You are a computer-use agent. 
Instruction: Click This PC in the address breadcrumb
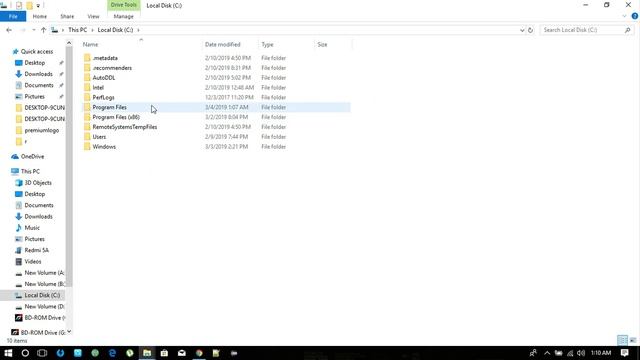coord(77,30)
